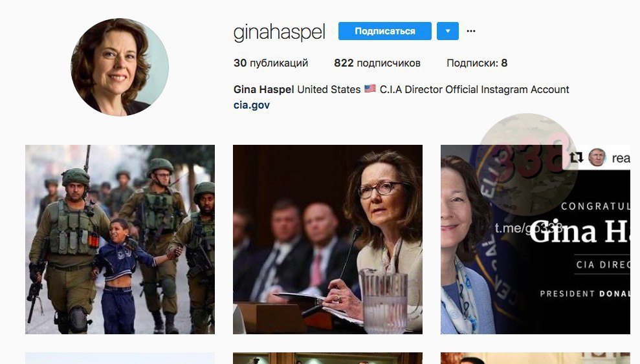Open the ginahaspel circular profile picture

click(x=120, y=67)
